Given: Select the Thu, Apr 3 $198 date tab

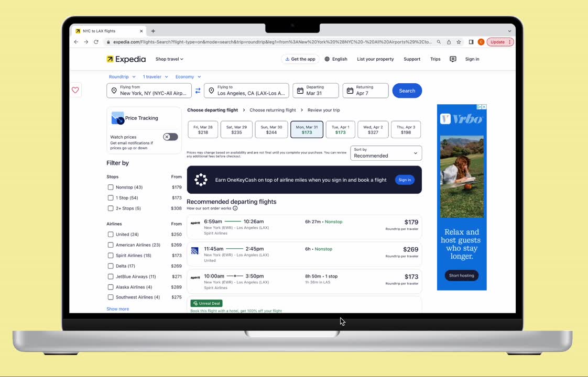Looking at the screenshot, I should 406,130.
